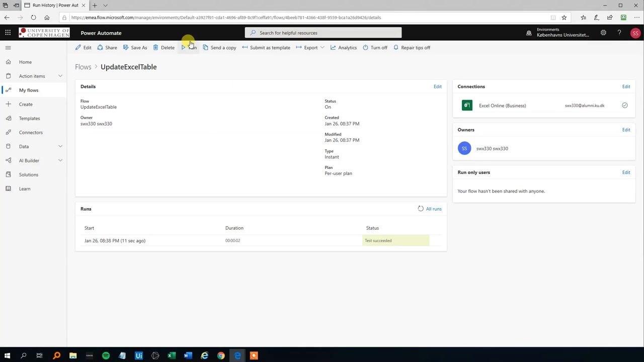644x362 pixels.
Task: Open Windows Start menu
Action: pyautogui.click(x=7, y=355)
